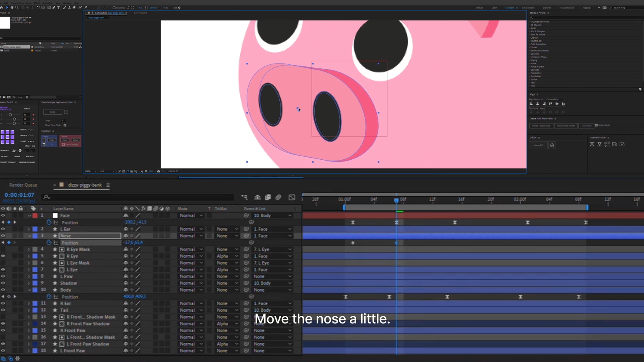The width and height of the screenshot is (644, 362).
Task: Collapse the Face layer properties
Action: click(29, 216)
